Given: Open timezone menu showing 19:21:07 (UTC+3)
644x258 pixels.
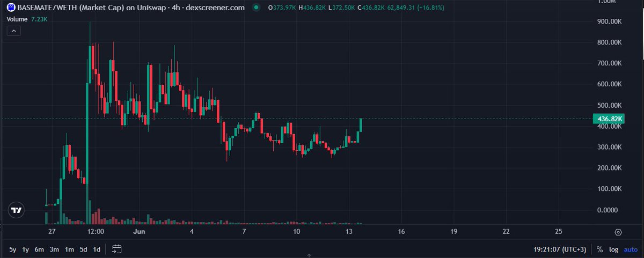Looking at the screenshot, I should (559, 249).
